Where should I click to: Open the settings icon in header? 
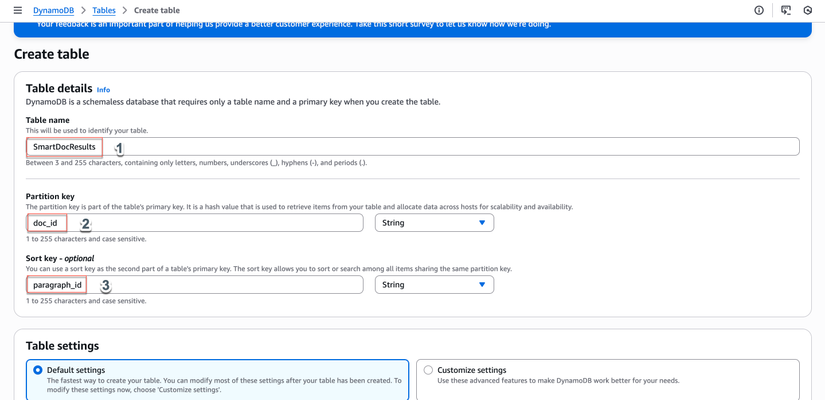pos(808,10)
